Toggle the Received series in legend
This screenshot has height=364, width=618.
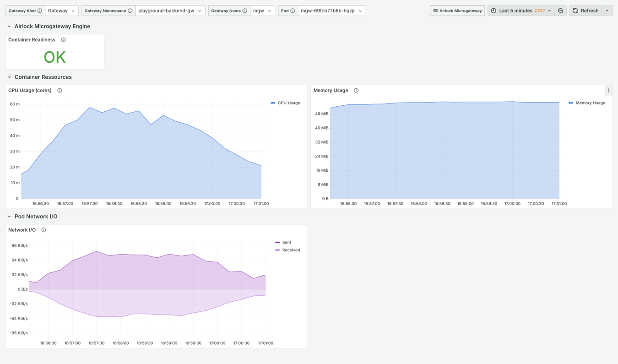[291, 250]
